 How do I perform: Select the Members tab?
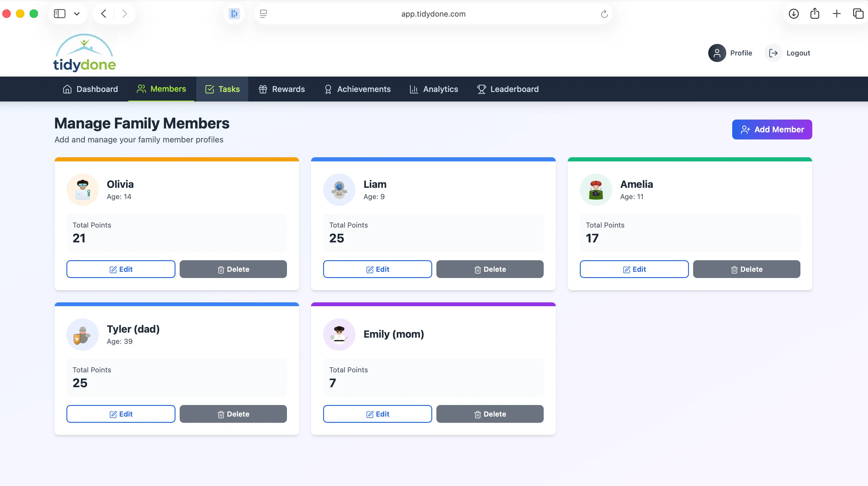[161, 89]
